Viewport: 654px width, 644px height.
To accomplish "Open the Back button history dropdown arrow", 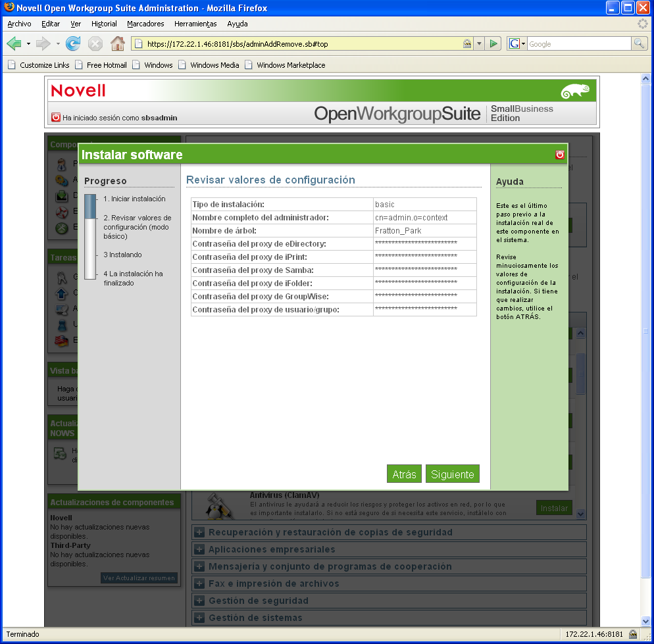I will 28,43.
